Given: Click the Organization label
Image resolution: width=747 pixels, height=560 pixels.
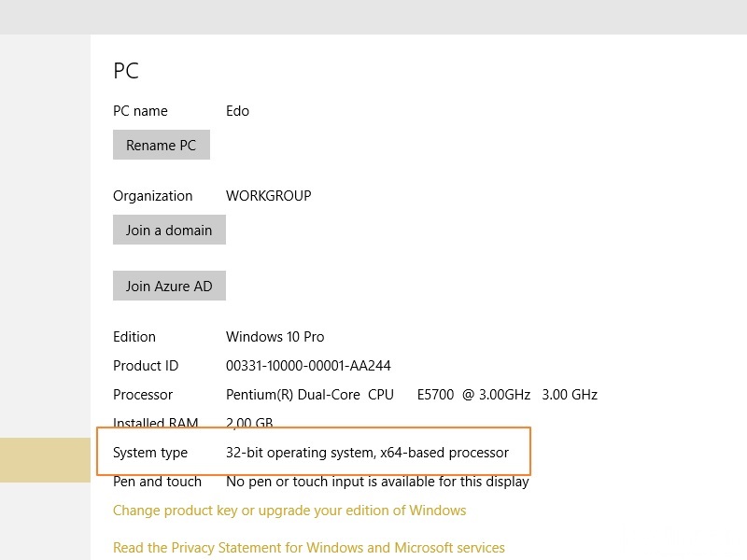Looking at the screenshot, I should pyautogui.click(x=152, y=196).
